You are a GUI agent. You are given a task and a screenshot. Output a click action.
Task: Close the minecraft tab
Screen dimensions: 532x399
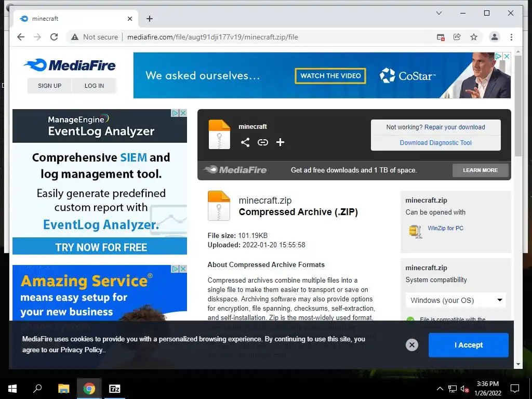click(x=130, y=19)
